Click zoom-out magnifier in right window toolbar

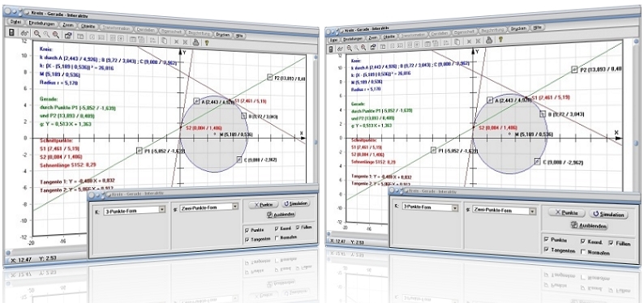tap(363, 47)
